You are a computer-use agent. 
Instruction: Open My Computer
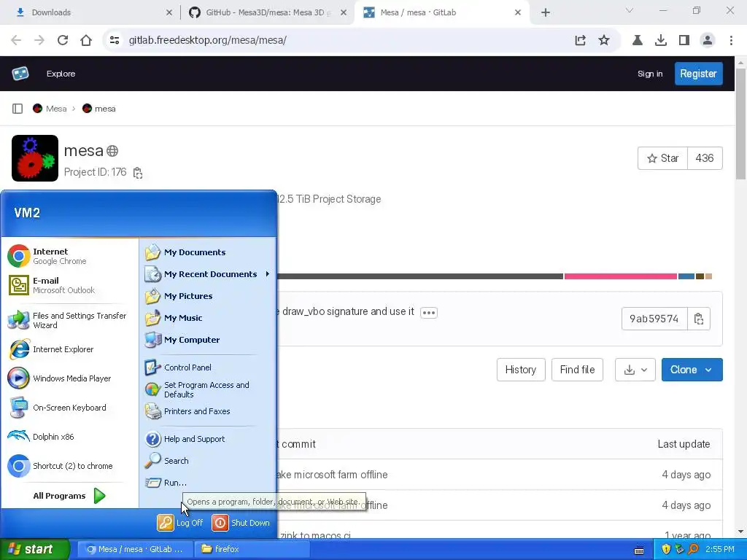pos(208,340)
